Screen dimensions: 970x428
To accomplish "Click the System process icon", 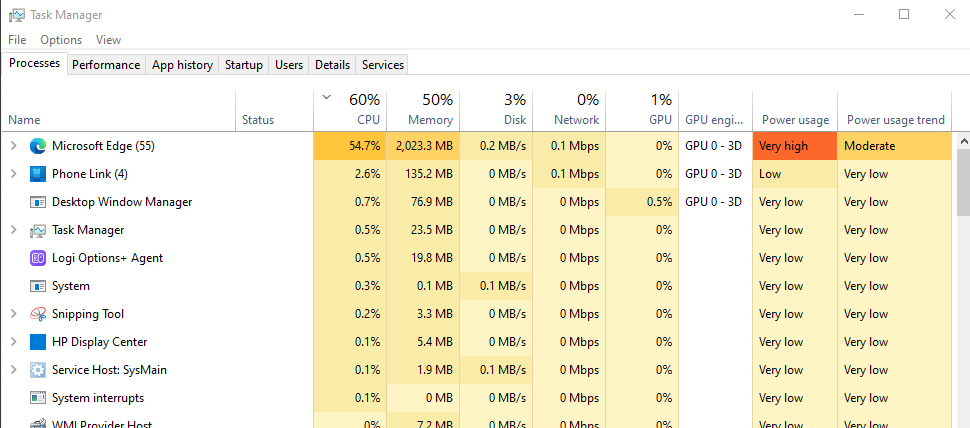I will [x=38, y=286].
